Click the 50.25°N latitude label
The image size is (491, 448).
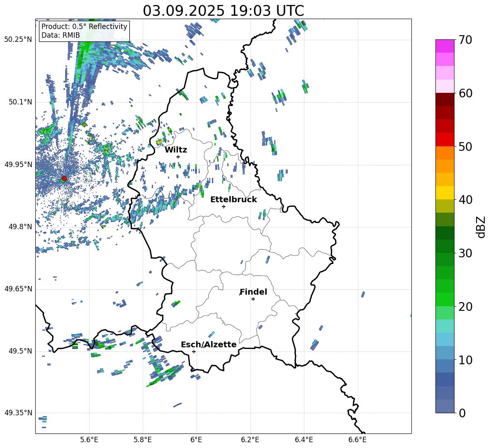coord(18,40)
